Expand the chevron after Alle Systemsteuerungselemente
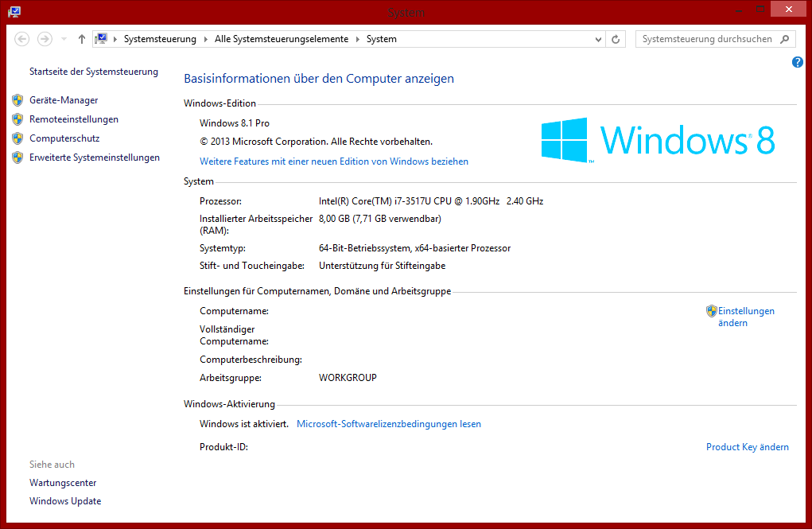Image resolution: width=812 pixels, height=529 pixels. tap(357, 40)
